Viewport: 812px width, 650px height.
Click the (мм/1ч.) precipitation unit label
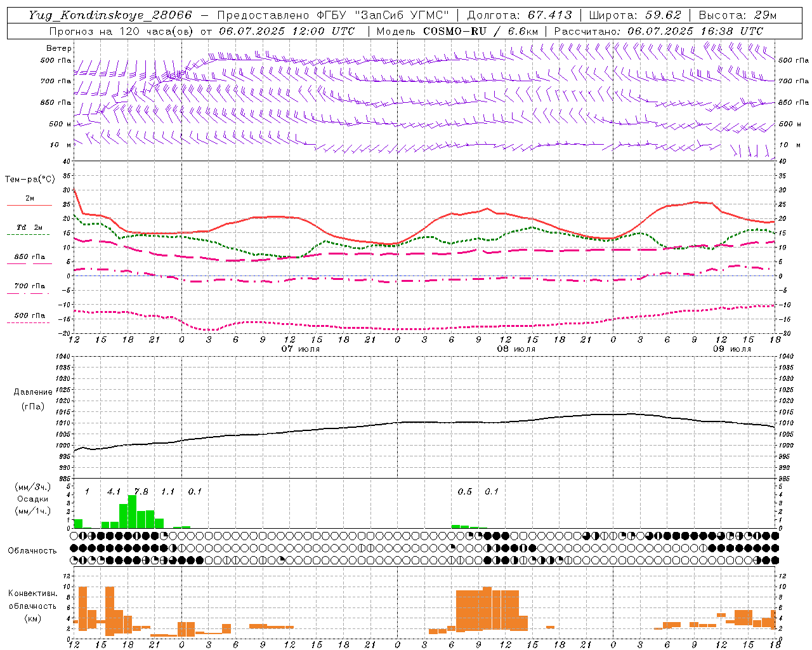32,511
